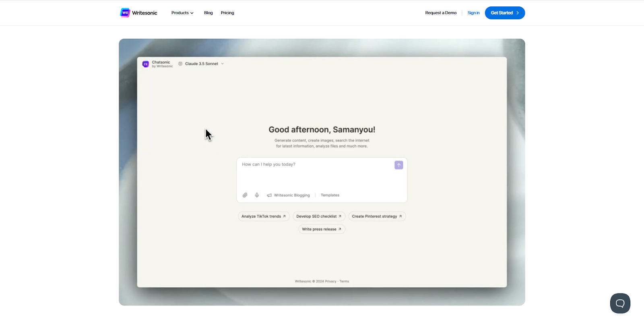This screenshot has width=644, height=326.
Task: Choose the Analyze TikTok trends suggestion
Action: pyautogui.click(x=264, y=216)
